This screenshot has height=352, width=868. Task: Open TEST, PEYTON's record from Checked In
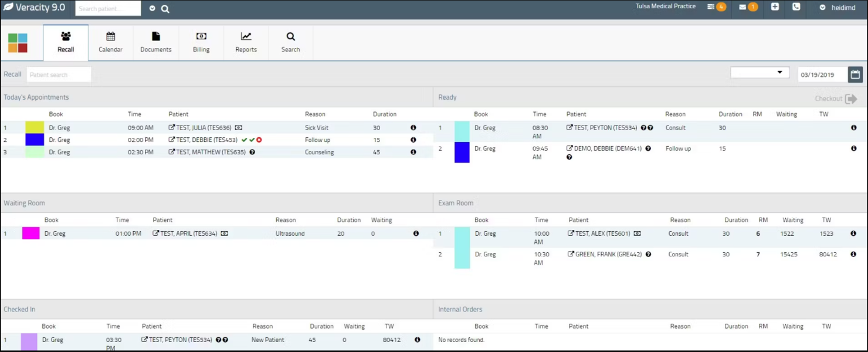(144, 339)
